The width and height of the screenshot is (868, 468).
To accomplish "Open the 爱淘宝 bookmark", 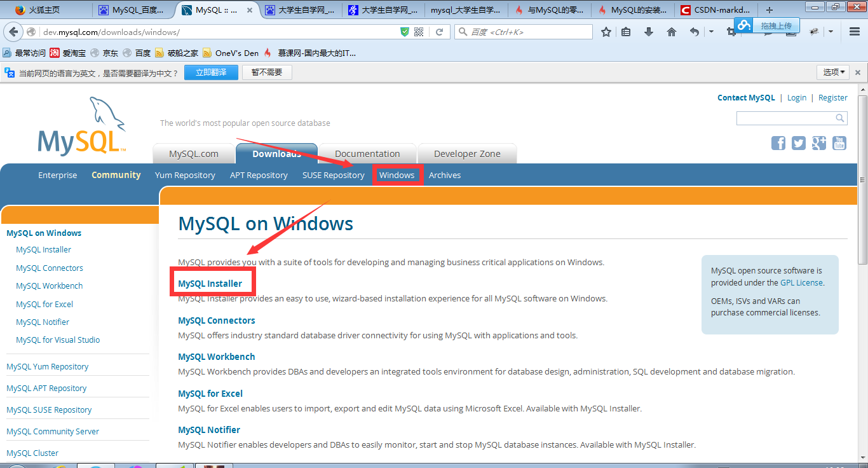I will tap(67, 53).
